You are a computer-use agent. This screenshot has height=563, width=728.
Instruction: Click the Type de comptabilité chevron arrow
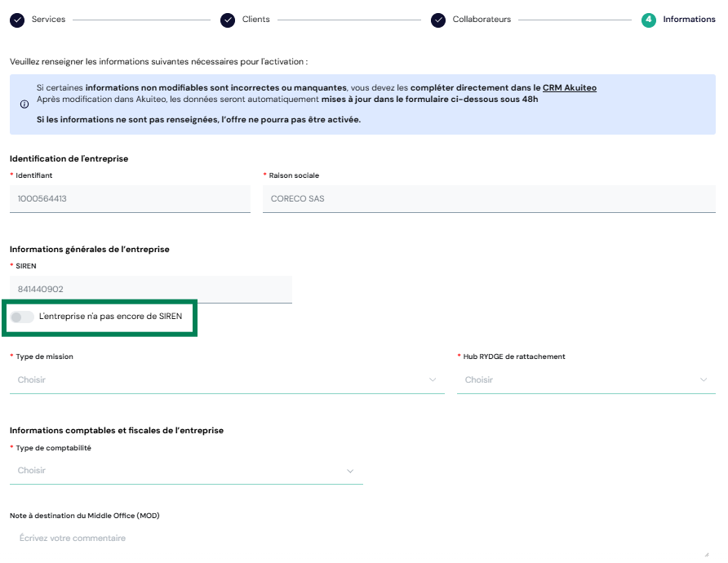pos(350,471)
